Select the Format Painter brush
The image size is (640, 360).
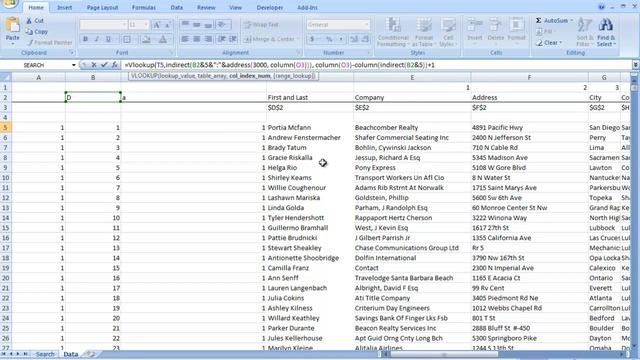tap(30, 42)
